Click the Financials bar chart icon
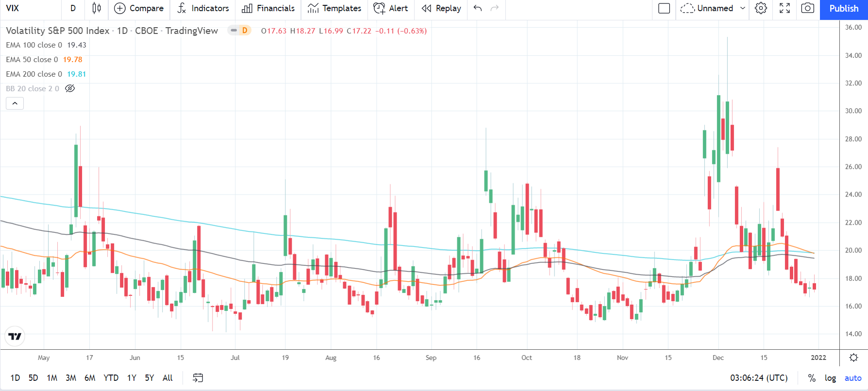This screenshot has width=868, height=391. pyautogui.click(x=247, y=8)
